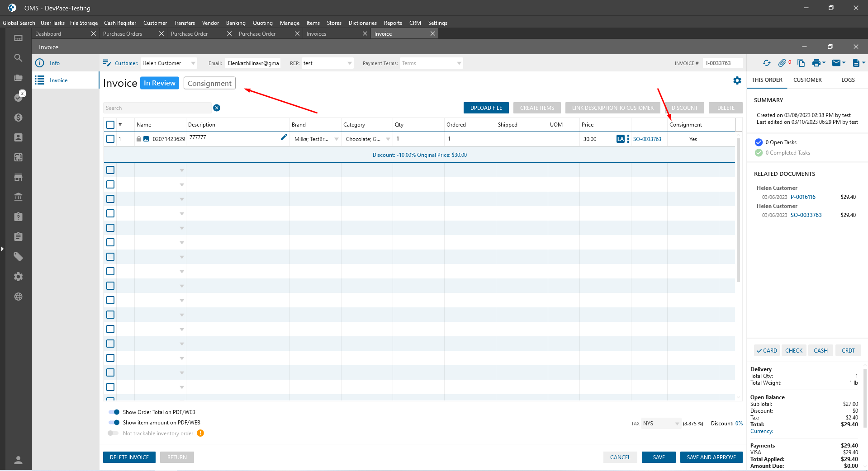Select the CHECK payment option
Viewport: 868px width, 471px height.
point(794,350)
